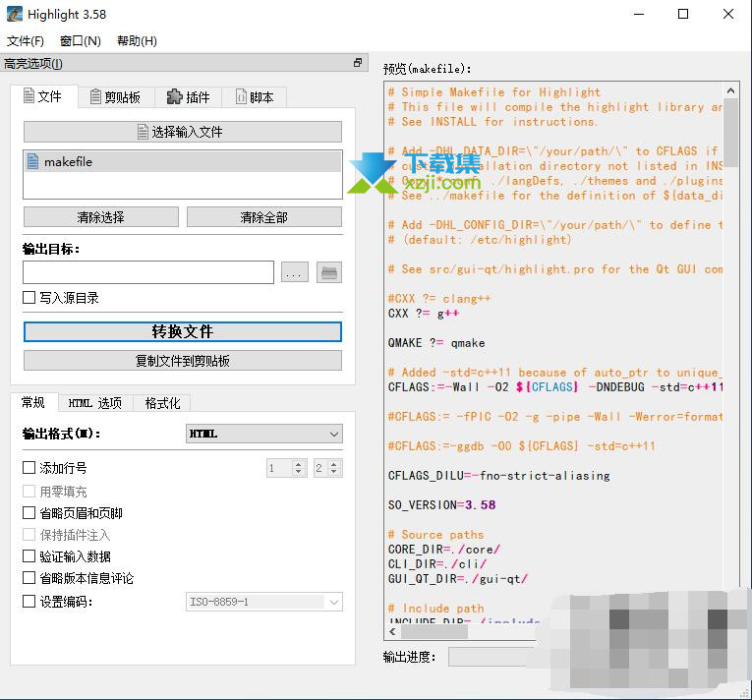The width and height of the screenshot is (752, 700).
Task: Click the preview vertical scrollbar thumb
Action: tap(730, 133)
